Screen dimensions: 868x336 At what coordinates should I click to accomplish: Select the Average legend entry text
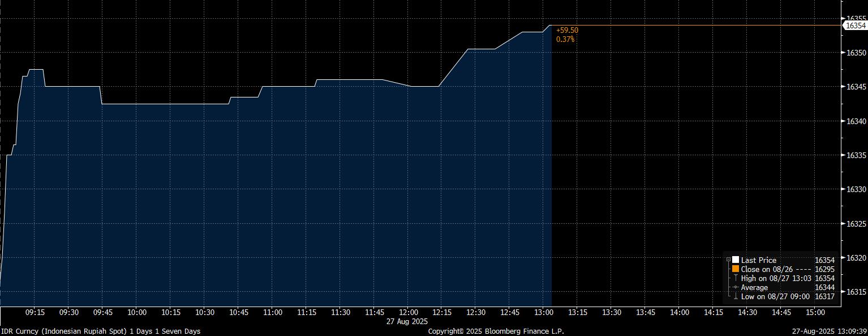754,287
